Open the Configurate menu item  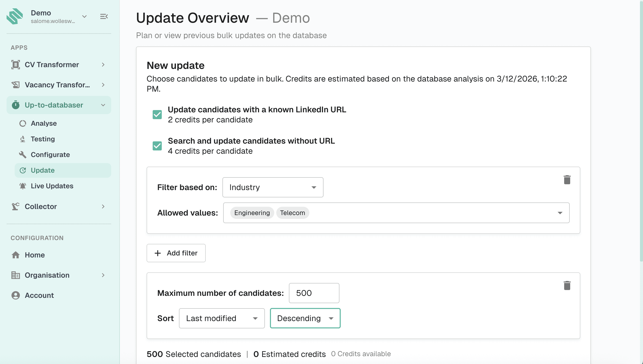pyautogui.click(x=50, y=155)
